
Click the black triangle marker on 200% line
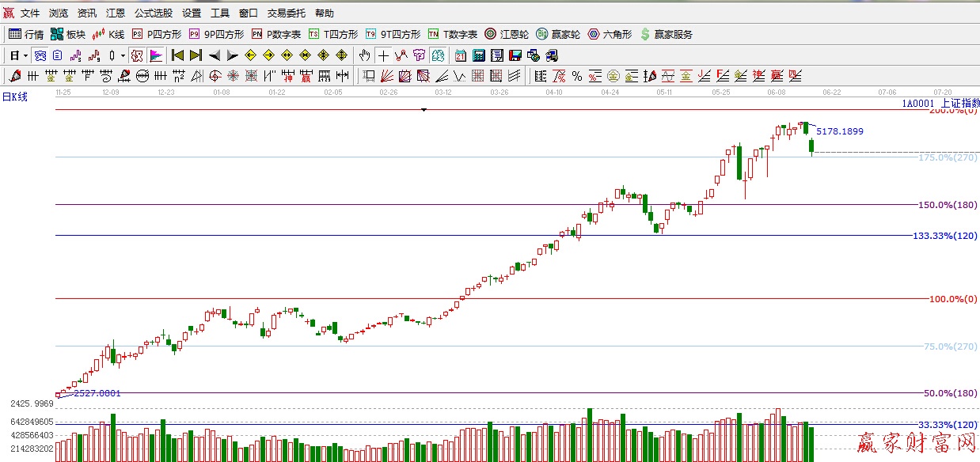(424, 110)
